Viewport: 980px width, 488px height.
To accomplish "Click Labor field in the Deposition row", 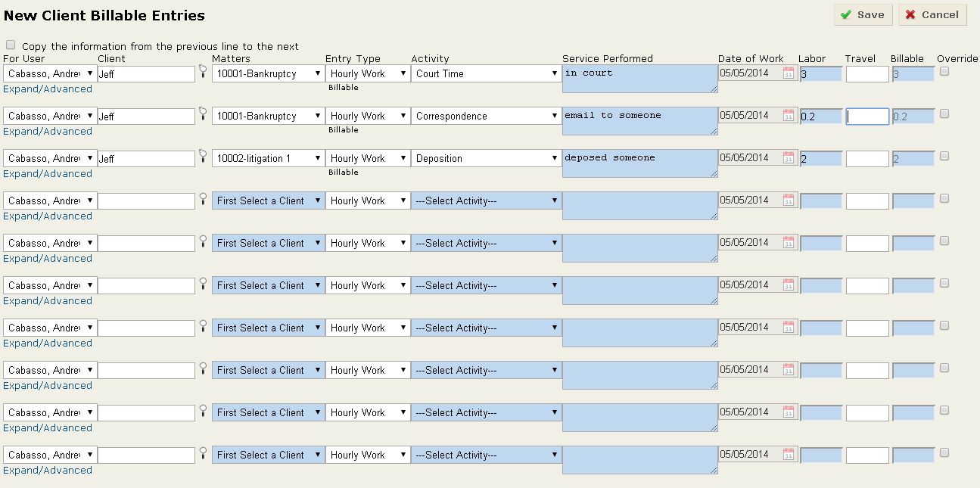I will (820, 159).
